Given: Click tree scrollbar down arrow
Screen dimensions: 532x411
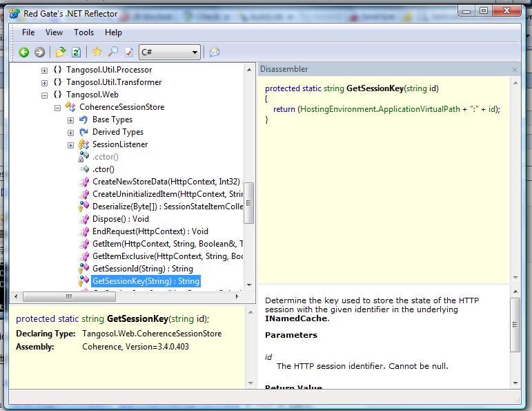Looking at the screenshot, I should pos(249,285).
